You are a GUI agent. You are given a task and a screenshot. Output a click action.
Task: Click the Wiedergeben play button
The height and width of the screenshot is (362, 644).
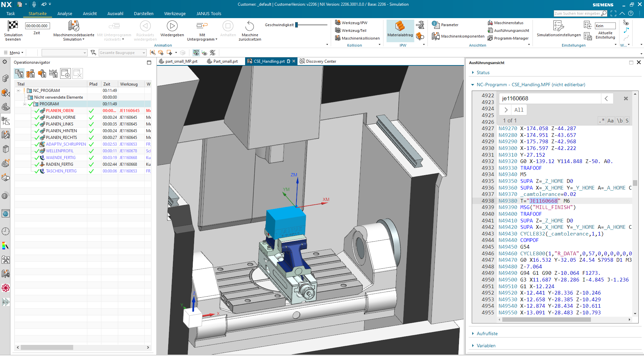172,26
